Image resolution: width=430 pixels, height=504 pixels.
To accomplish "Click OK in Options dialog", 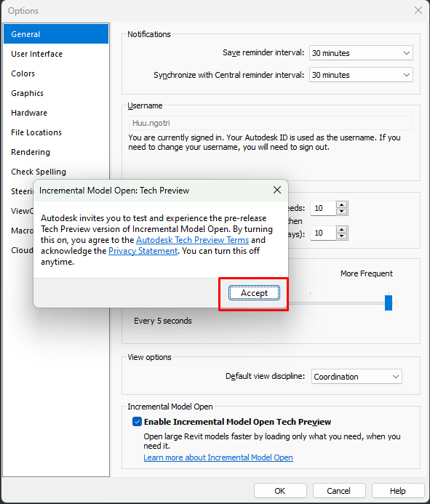I will coord(280,491).
